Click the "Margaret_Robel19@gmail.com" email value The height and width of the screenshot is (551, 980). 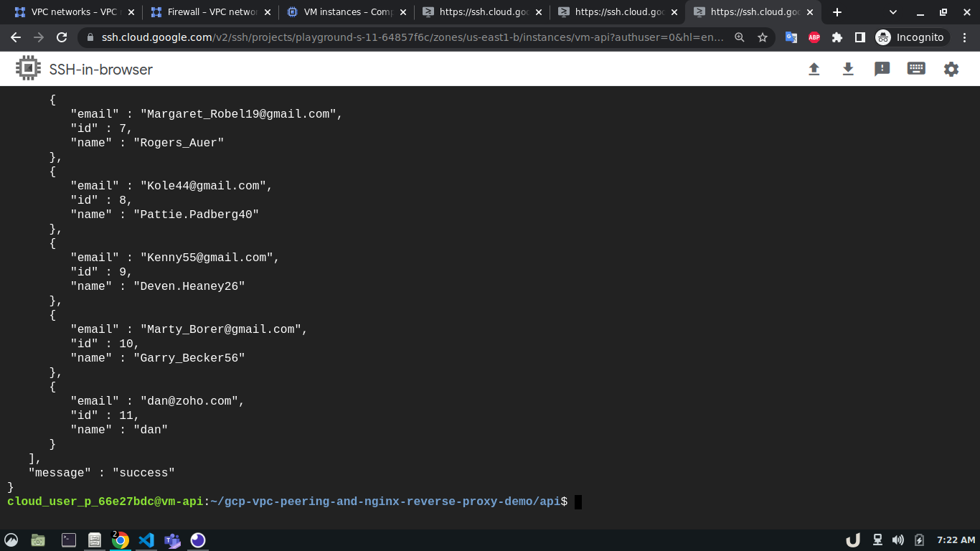(238, 114)
